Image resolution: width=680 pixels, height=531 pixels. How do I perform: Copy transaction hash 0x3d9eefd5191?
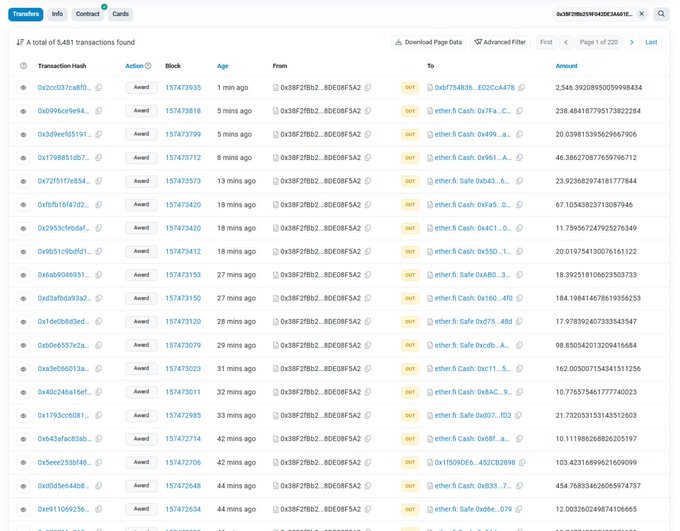tap(99, 134)
